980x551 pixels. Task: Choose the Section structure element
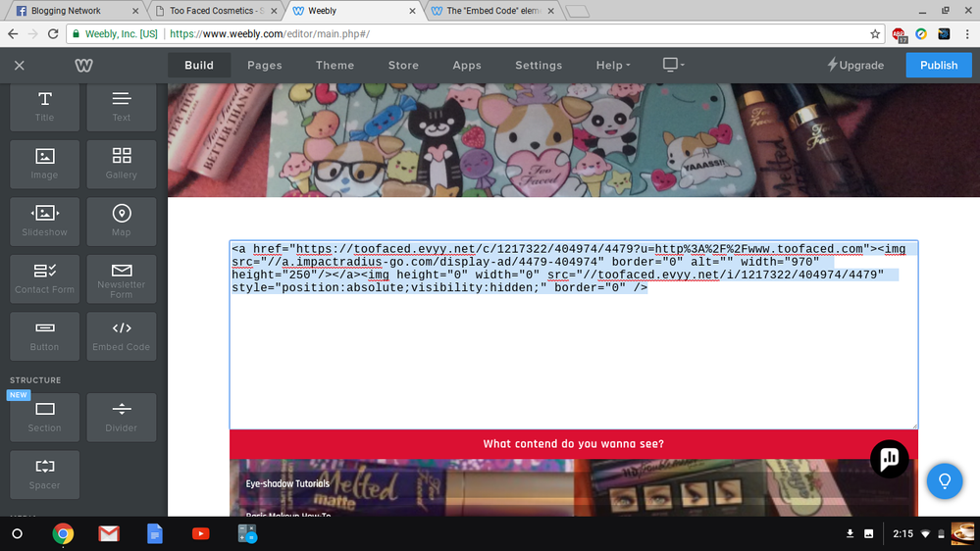[x=44, y=418]
